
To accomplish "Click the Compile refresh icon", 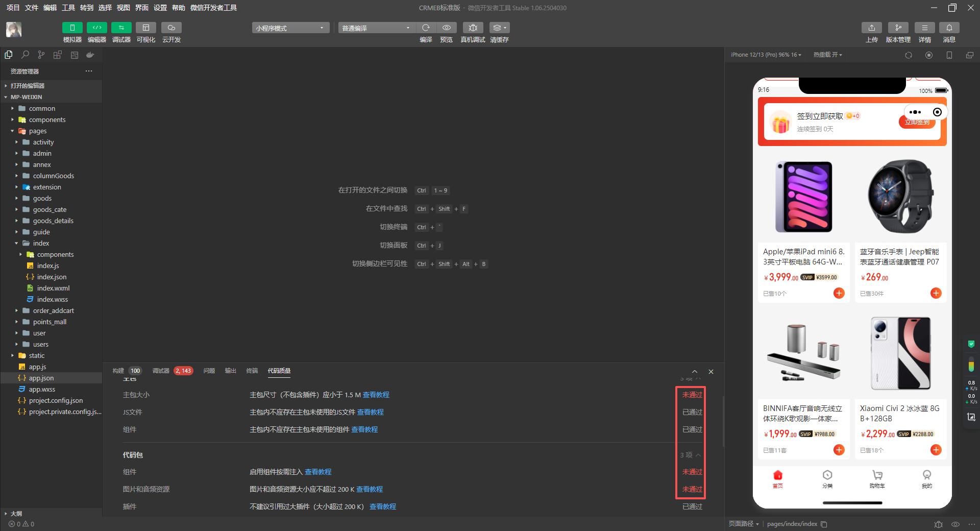I will 426,28.
